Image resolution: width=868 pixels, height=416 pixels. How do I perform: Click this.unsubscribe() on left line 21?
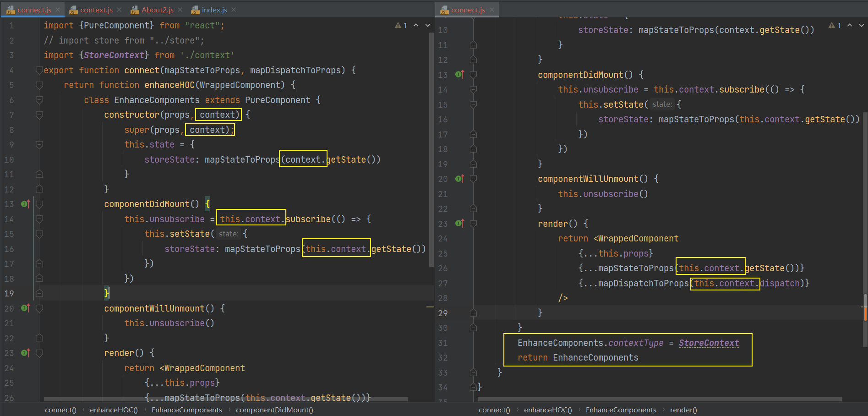point(169,323)
